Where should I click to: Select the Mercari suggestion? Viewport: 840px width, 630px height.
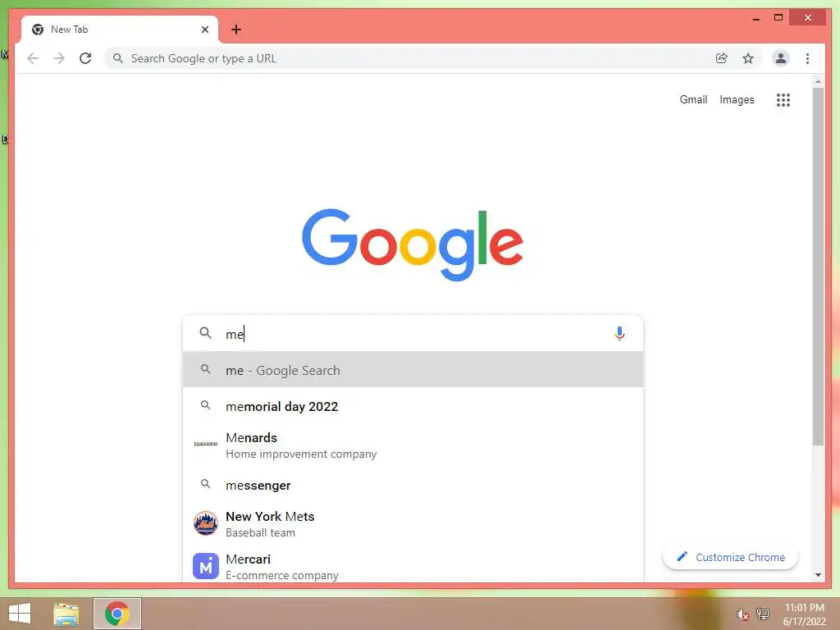[413, 566]
